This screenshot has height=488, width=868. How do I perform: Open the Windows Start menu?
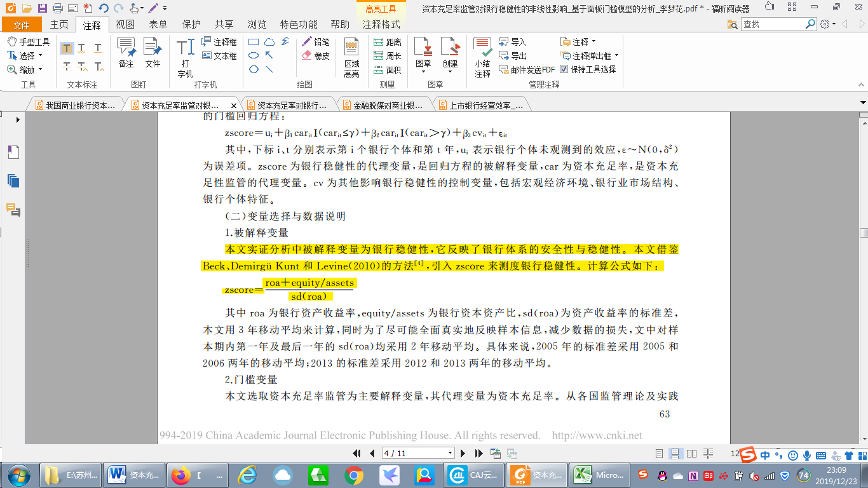(18, 475)
